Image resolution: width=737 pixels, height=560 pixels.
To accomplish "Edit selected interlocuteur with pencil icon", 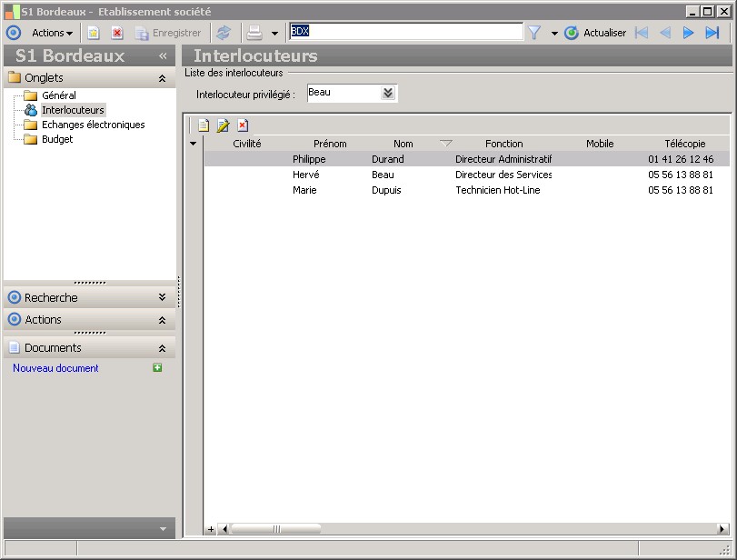I will (223, 125).
